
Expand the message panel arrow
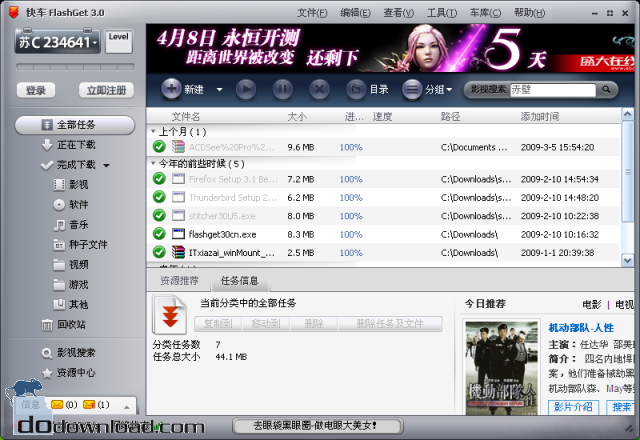127,407
